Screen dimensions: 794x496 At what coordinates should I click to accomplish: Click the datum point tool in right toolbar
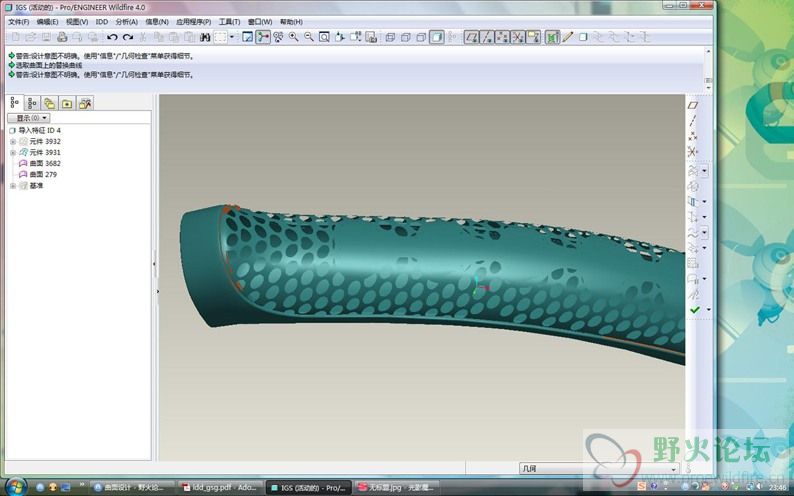693,136
